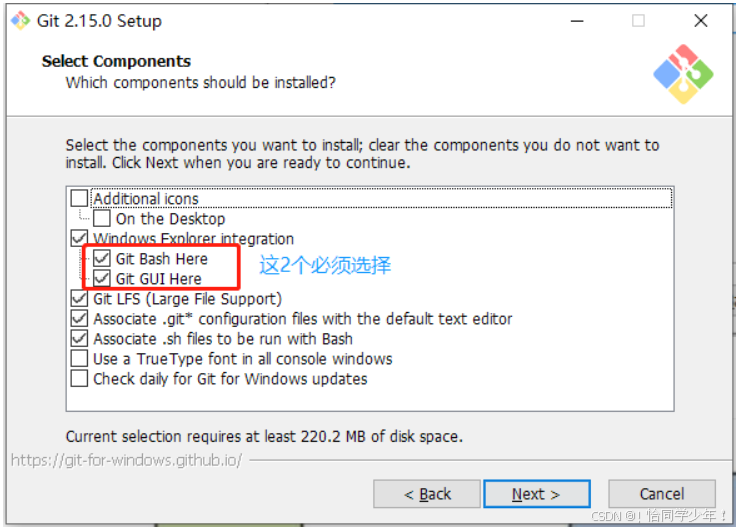Return to previous page with Back
The image size is (738, 529).
click(x=427, y=494)
